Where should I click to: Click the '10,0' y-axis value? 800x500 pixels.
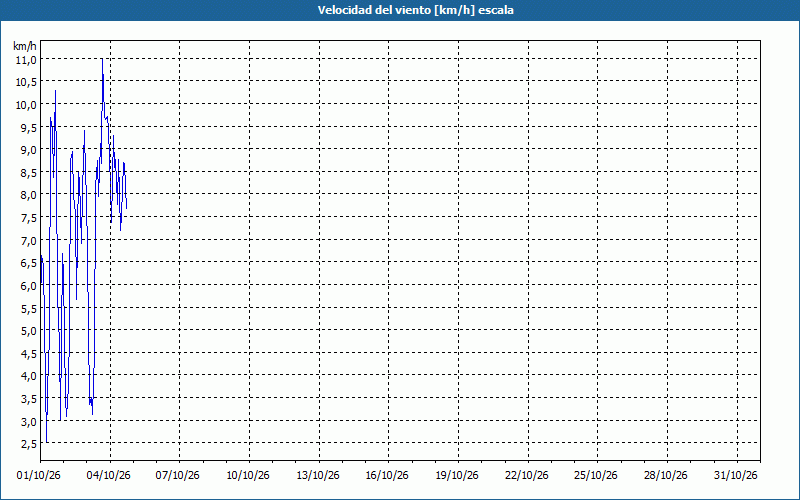pos(26,105)
